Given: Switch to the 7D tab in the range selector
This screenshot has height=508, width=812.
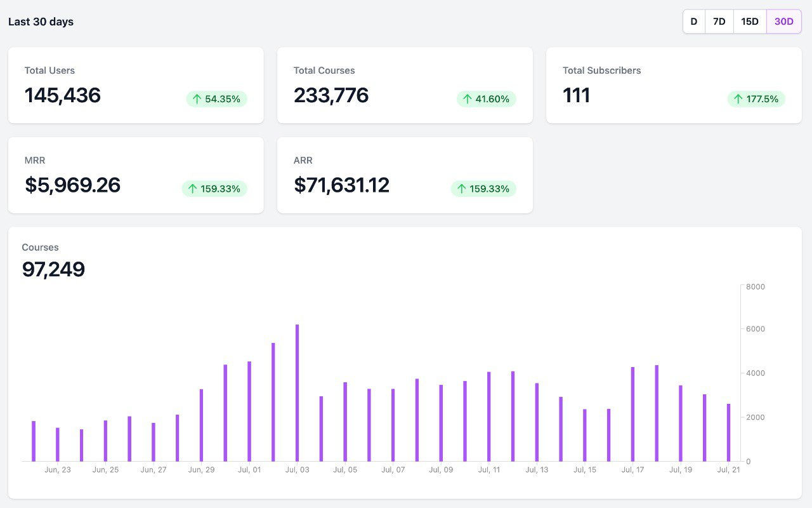Looking at the screenshot, I should [x=719, y=21].
